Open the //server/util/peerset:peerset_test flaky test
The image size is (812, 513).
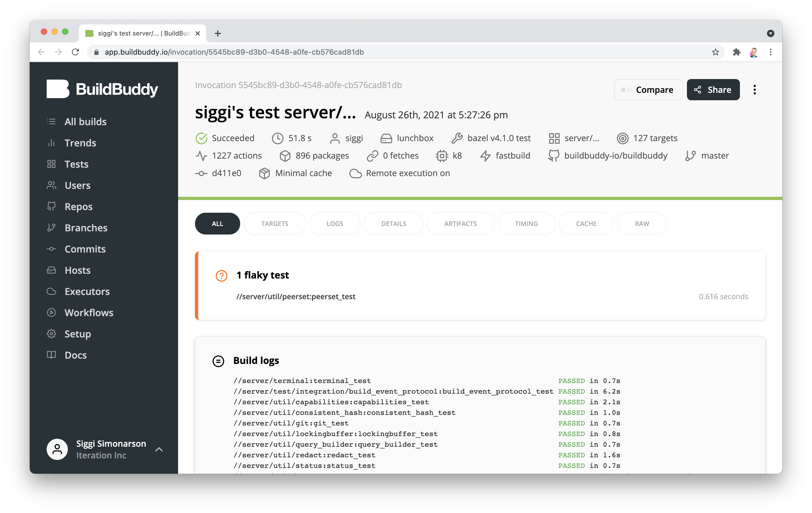tap(296, 296)
